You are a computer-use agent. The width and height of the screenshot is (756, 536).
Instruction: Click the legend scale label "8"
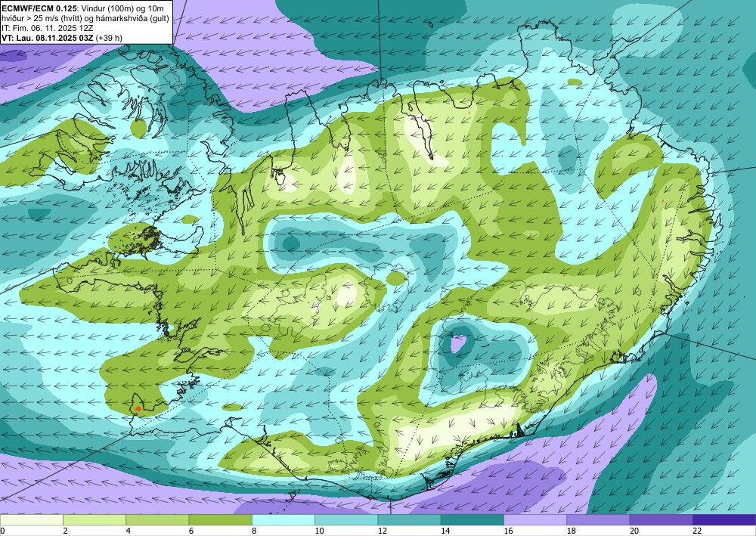click(x=254, y=531)
